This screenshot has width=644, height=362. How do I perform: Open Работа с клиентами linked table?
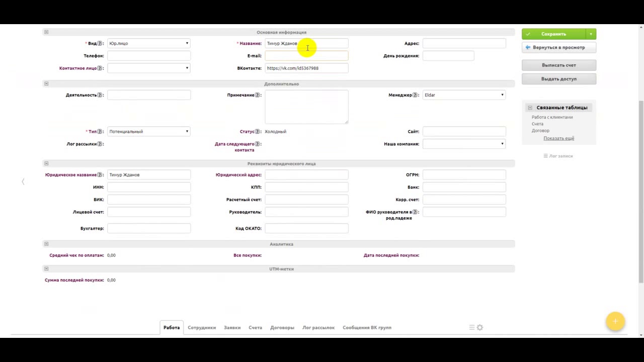tap(552, 117)
